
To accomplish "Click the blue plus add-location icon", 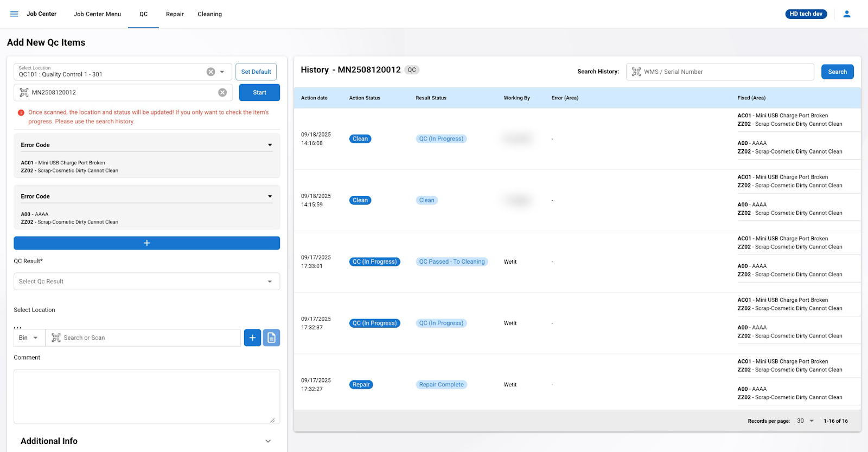I will pos(252,338).
